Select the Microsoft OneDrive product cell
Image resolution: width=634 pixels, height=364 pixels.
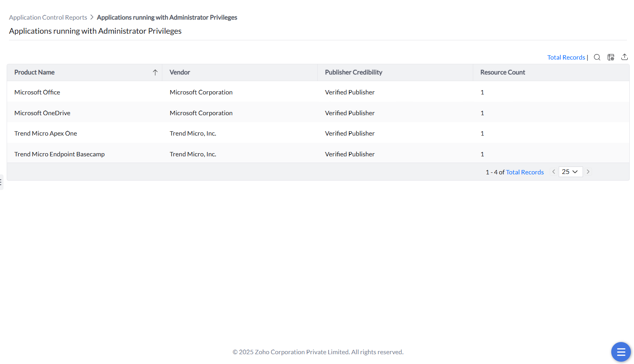click(42, 113)
